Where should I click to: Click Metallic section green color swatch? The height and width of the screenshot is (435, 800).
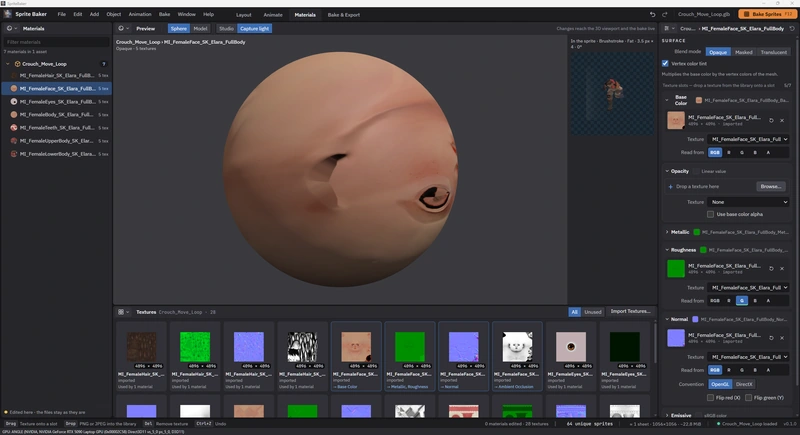[x=696, y=232]
